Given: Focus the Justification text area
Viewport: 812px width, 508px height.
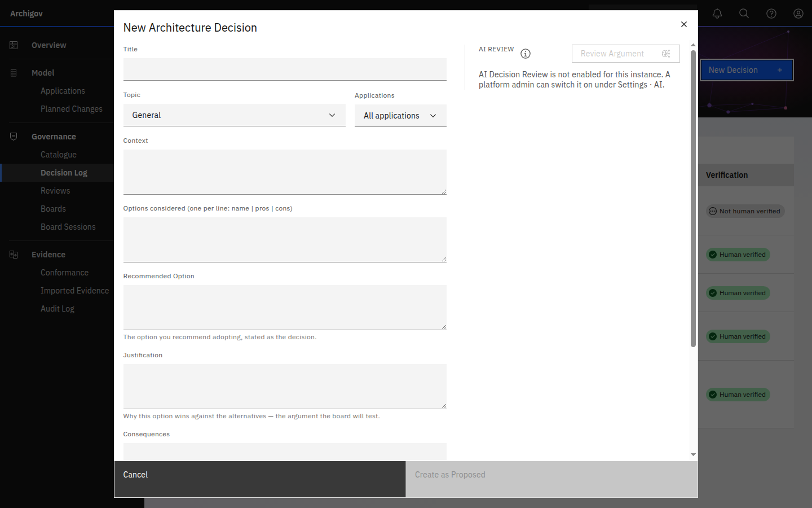Looking at the screenshot, I should pos(285,387).
